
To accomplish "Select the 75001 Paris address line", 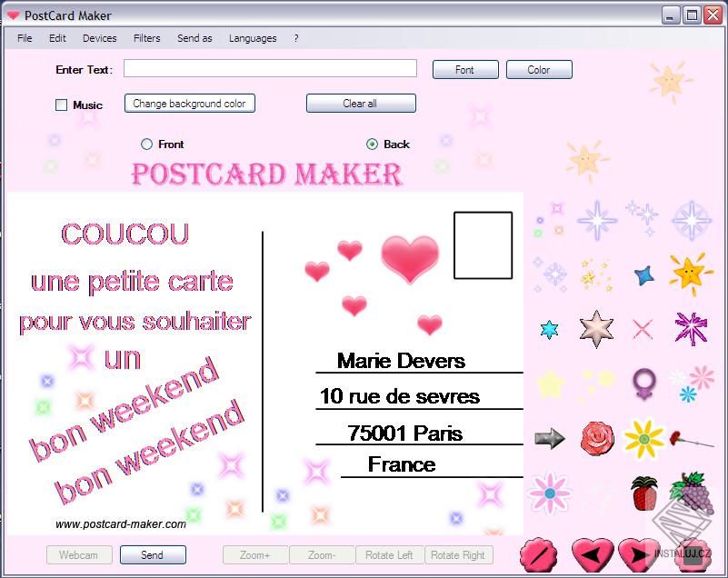I will 404,433.
